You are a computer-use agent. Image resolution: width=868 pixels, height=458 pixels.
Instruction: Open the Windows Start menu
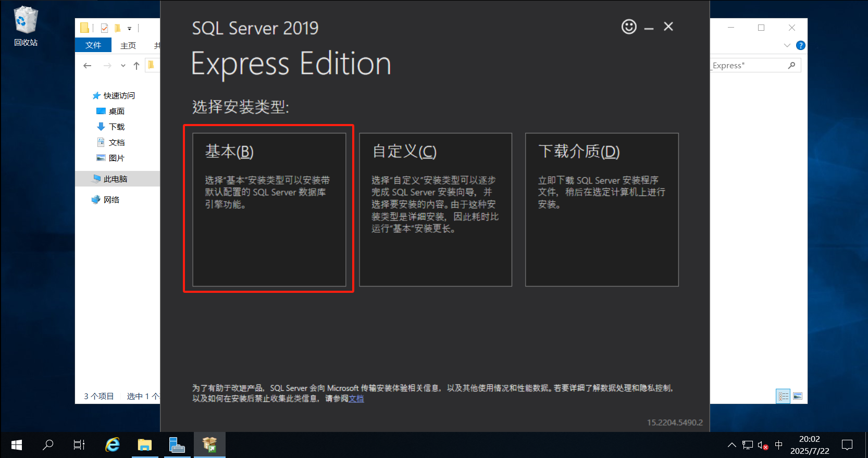(16, 445)
